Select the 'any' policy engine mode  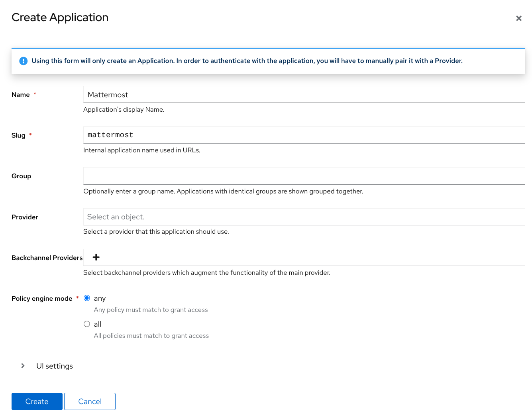[x=87, y=298]
